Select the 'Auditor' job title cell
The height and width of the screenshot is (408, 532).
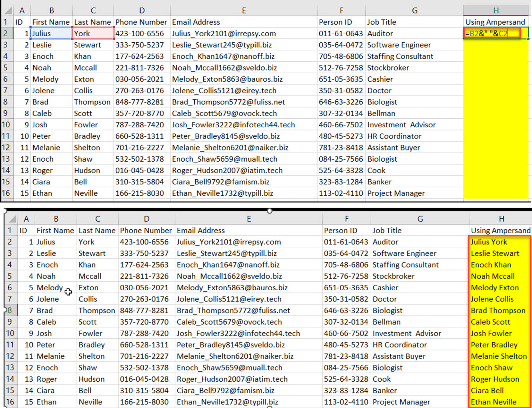(x=381, y=33)
